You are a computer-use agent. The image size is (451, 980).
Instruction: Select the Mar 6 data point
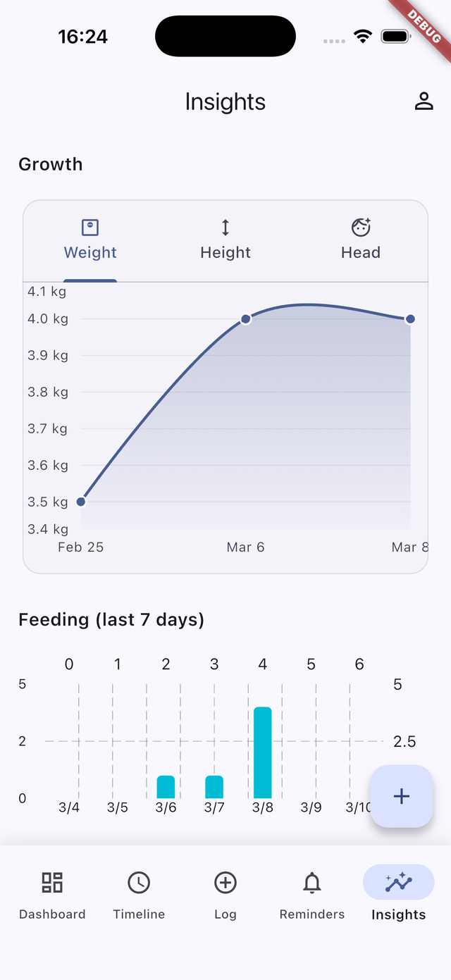click(245, 318)
